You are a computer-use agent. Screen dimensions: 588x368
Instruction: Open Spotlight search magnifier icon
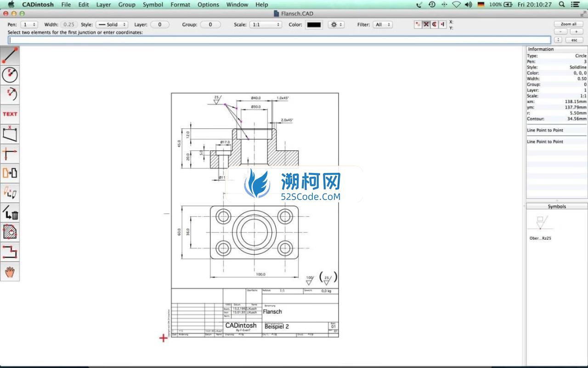(561, 5)
